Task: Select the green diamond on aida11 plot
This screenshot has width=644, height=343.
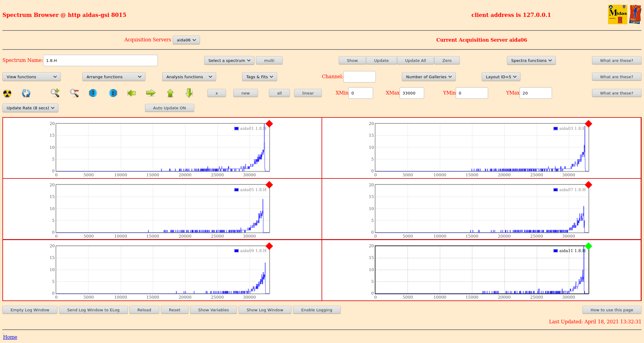Action: coord(588,246)
